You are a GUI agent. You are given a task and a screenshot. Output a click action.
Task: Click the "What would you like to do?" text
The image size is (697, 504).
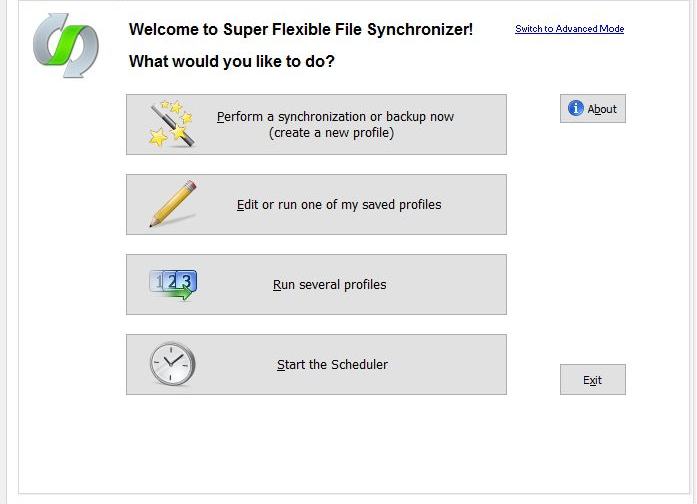232,62
